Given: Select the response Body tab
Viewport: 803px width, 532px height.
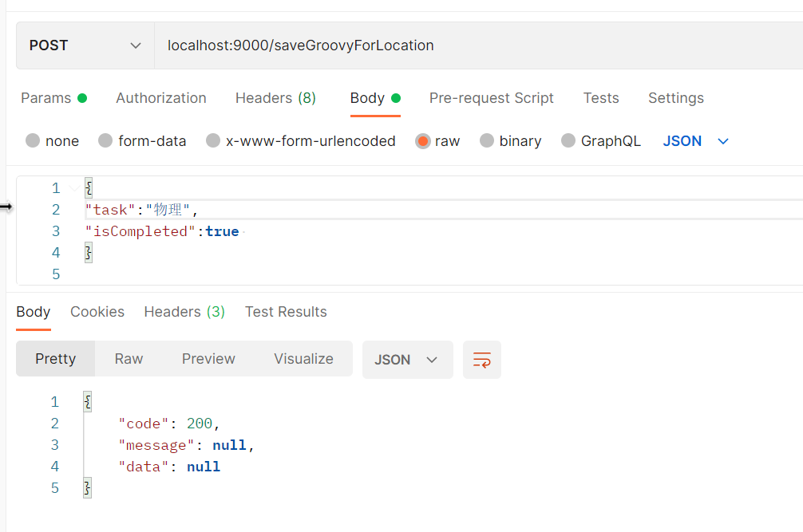Looking at the screenshot, I should tap(34, 312).
